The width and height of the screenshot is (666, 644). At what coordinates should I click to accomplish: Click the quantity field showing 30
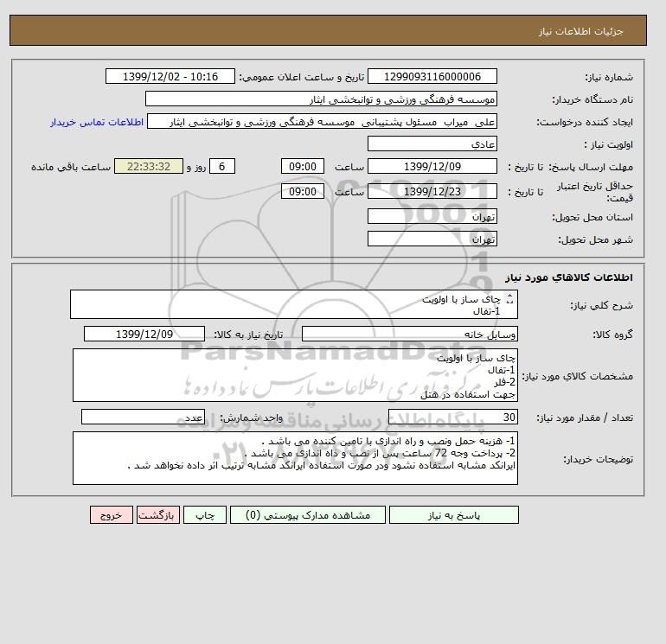click(x=452, y=417)
